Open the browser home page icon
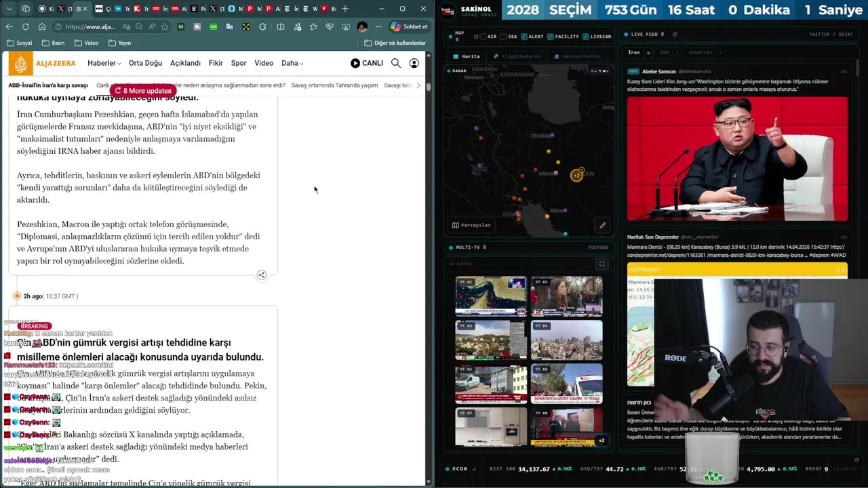This screenshot has height=488, width=868. [x=41, y=26]
